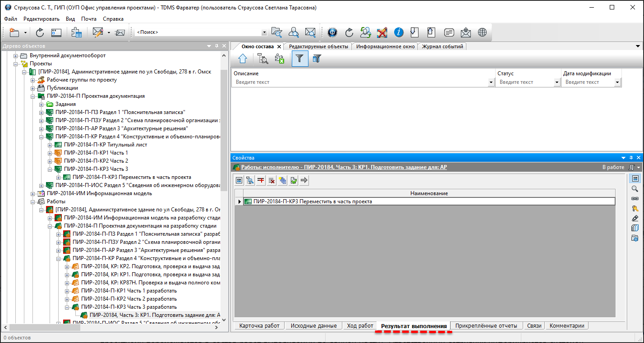Image resolution: width=644 pixels, height=343 pixels.
Task: Expand the Публикации tree node
Action: (x=32, y=88)
